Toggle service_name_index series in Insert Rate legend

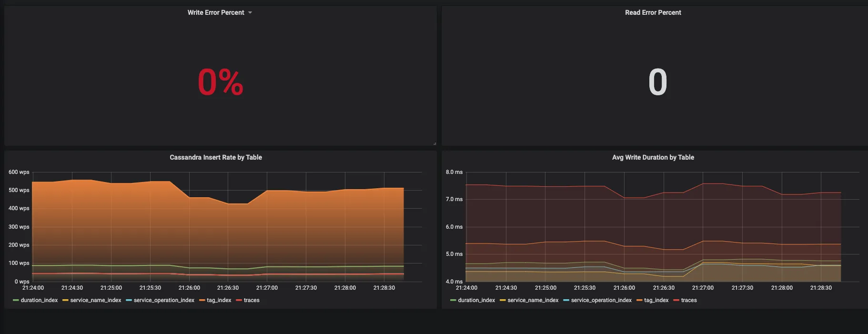click(96, 300)
